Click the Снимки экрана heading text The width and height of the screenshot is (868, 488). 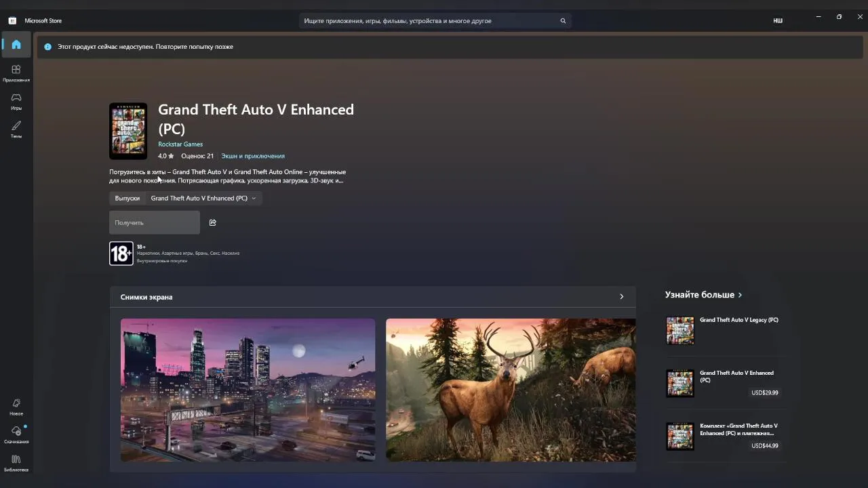click(x=146, y=297)
